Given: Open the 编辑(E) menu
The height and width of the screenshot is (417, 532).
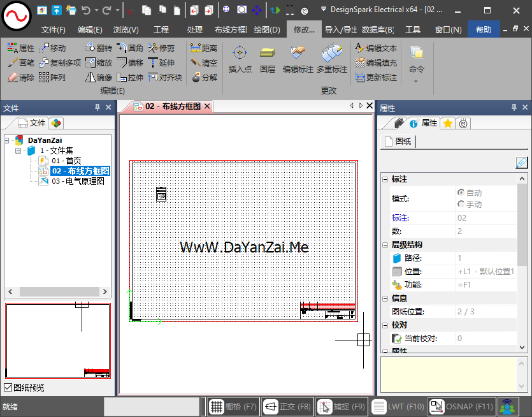Looking at the screenshot, I should [90, 30].
